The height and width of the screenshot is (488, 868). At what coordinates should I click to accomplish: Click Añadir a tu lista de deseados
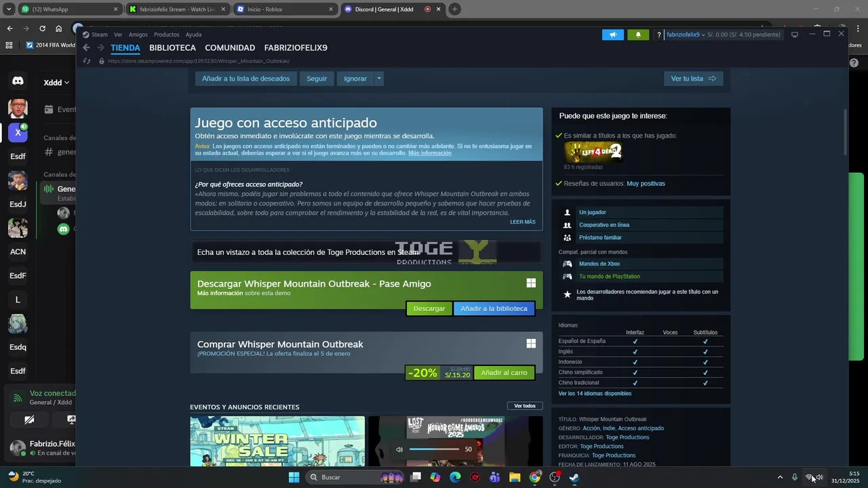click(x=245, y=79)
